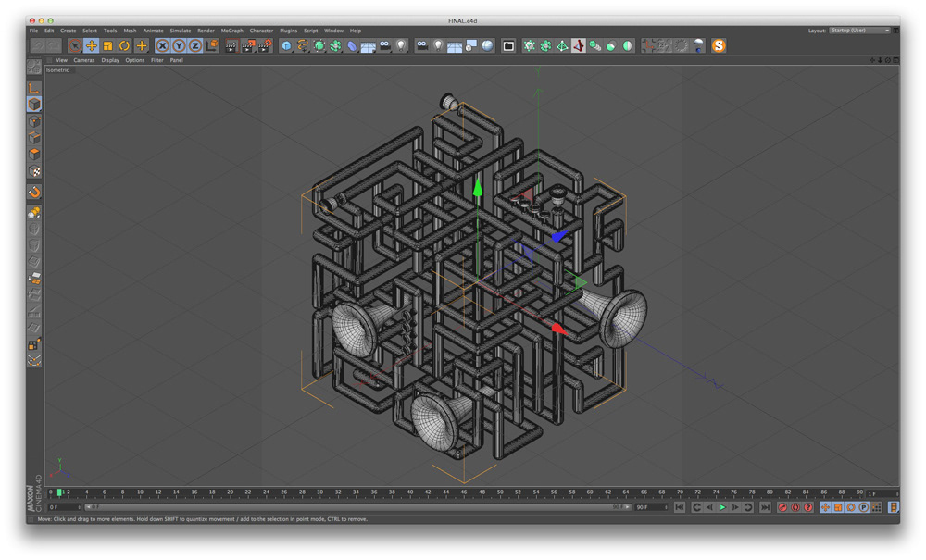Open the blue deformer objects icon
The image size is (926, 560).
coord(352,45)
